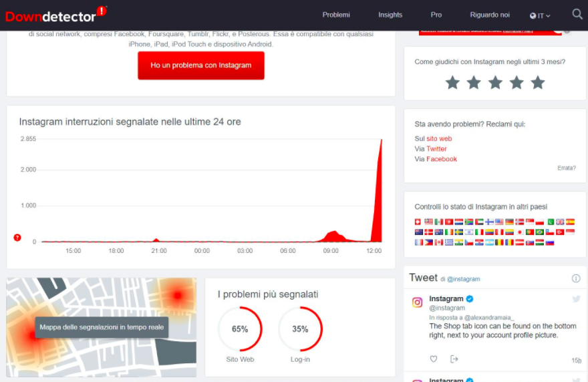The image size is (588, 382).
Task: Click the Instagram account name in the tweet
Action: click(446, 298)
